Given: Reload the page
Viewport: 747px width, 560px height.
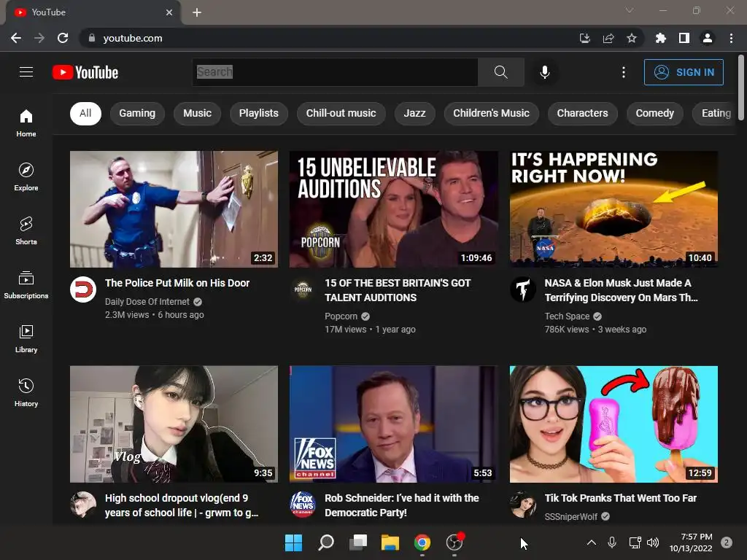Looking at the screenshot, I should 63,38.
